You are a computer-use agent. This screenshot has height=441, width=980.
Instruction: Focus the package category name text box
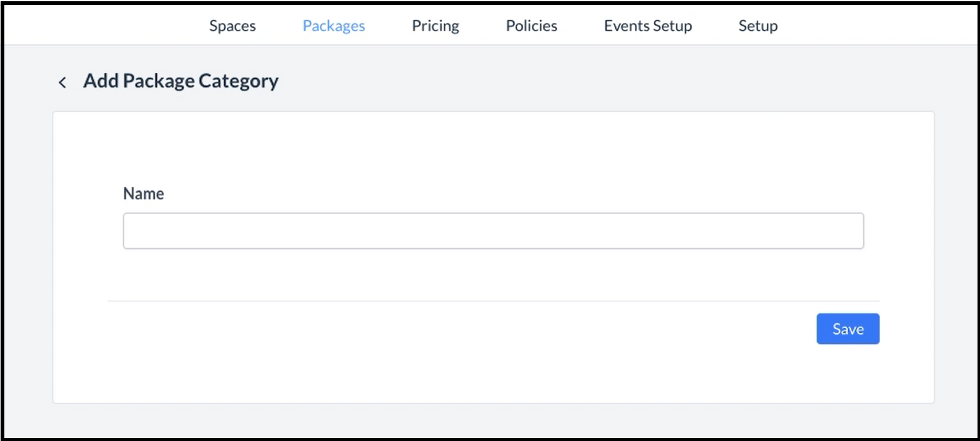click(493, 231)
